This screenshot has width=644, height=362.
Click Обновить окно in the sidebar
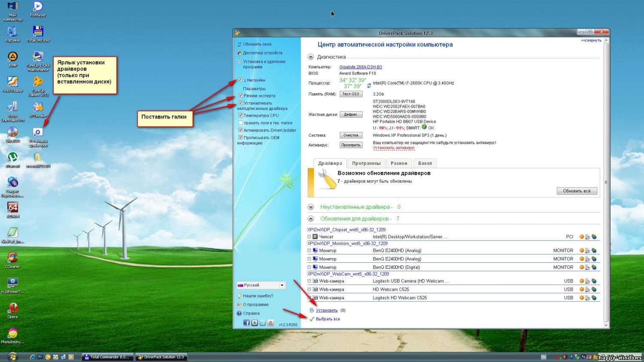click(x=257, y=44)
